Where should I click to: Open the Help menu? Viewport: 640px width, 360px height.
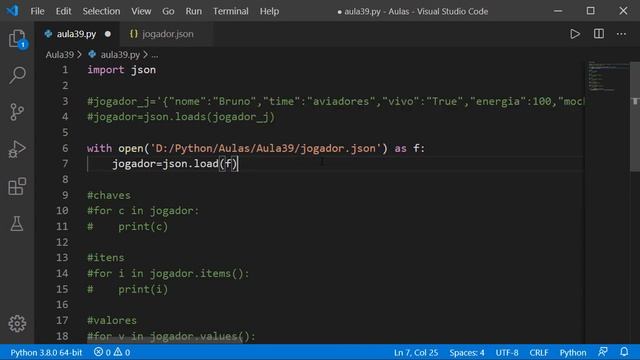(269, 11)
